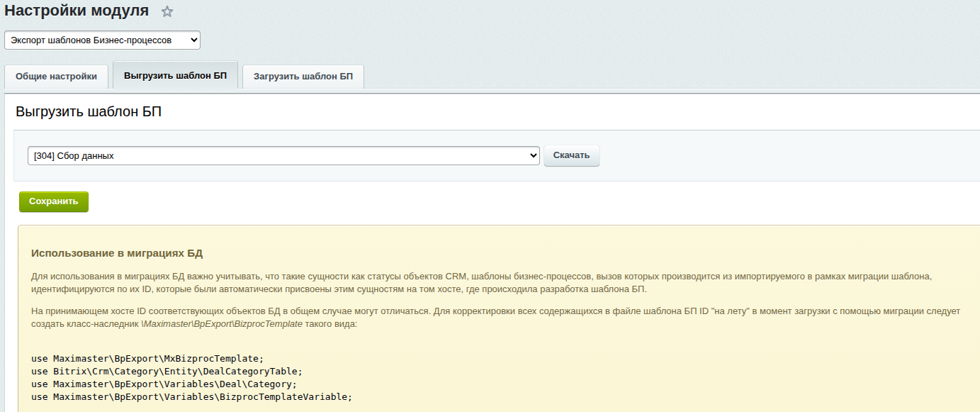This screenshot has height=412, width=980.
Task: Click the Выгрузить шаблон БП section heading
Action: point(89,112)
